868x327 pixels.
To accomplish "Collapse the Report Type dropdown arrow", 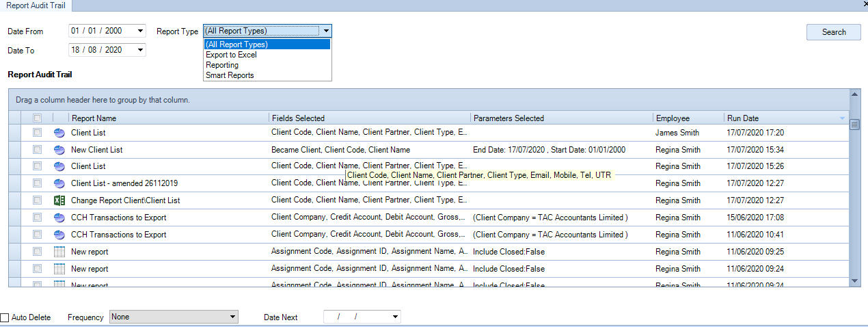I will point(326,31).
